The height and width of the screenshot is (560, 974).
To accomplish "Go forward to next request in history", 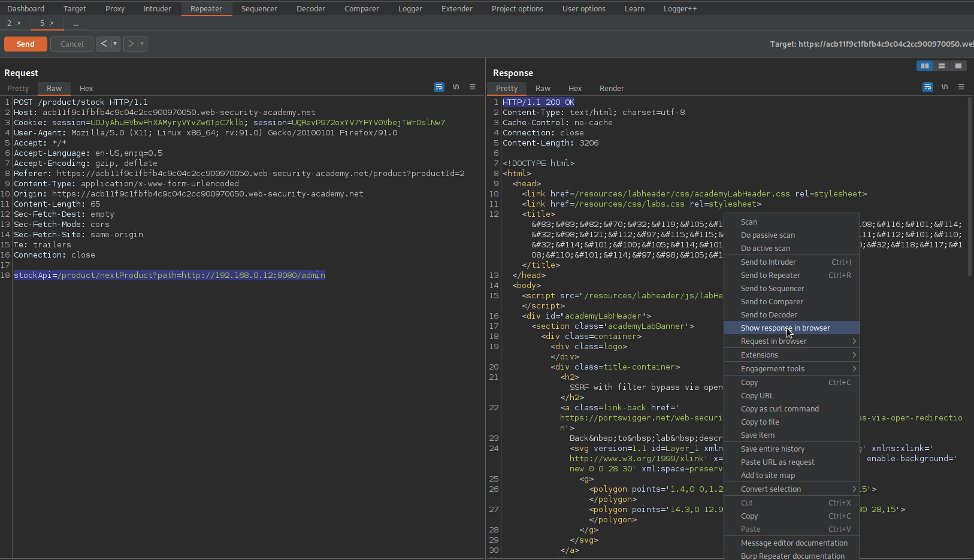I will [x=131, y=44].
